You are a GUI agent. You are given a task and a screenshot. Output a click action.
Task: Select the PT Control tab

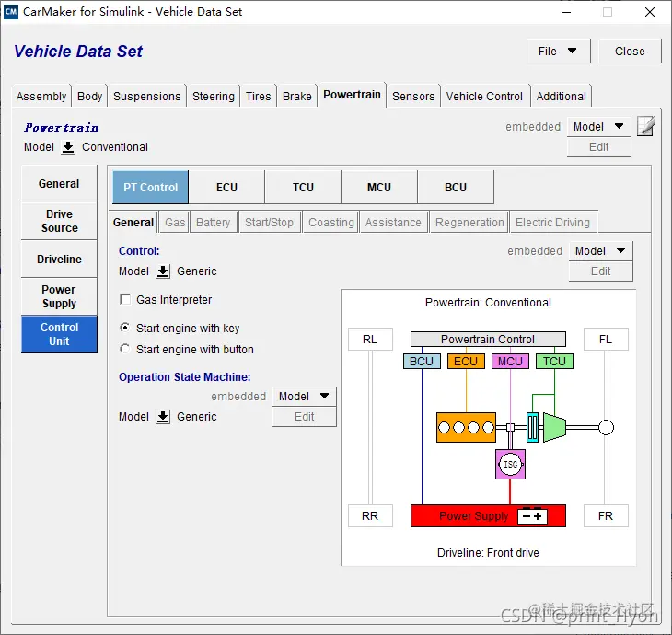150,187
